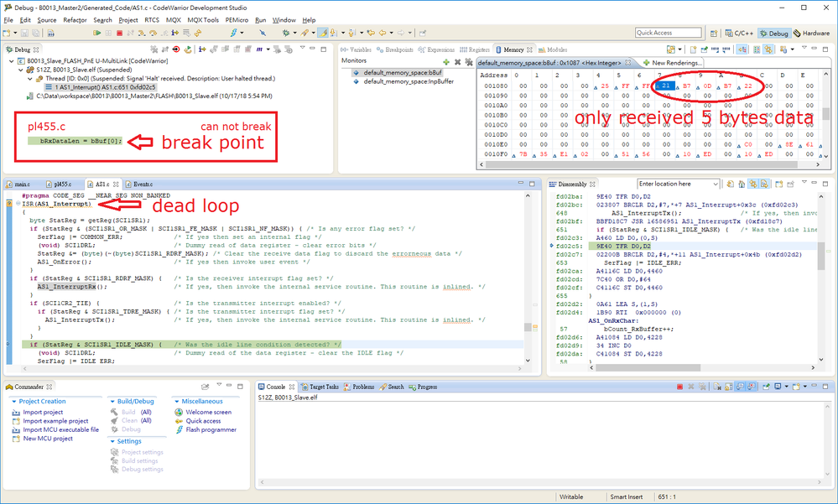
Task: Open the Enter location here combo dropdown
Action: [x=715, y=184]
